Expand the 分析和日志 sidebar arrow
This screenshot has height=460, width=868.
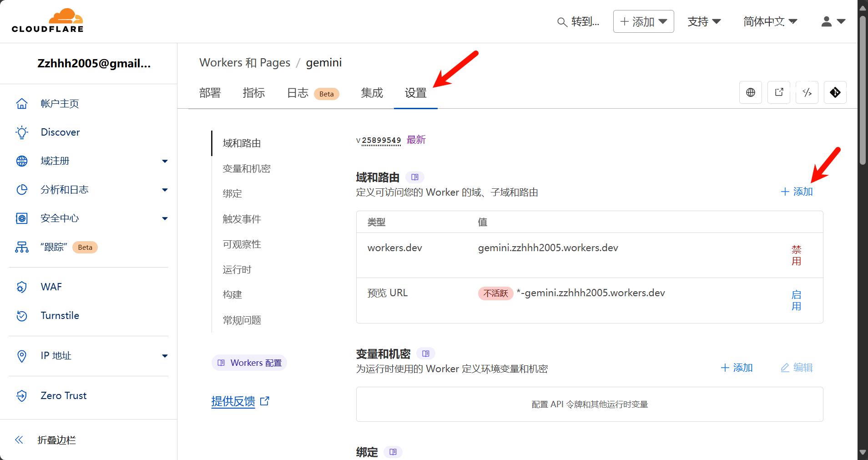click(x=165, y=190)
